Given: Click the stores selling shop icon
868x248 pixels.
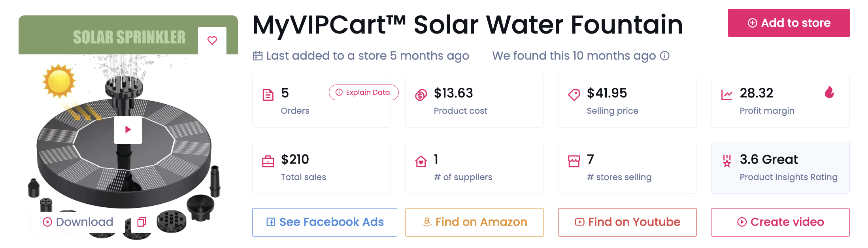Looking at the screenshot, I should [x=574, y=161].
